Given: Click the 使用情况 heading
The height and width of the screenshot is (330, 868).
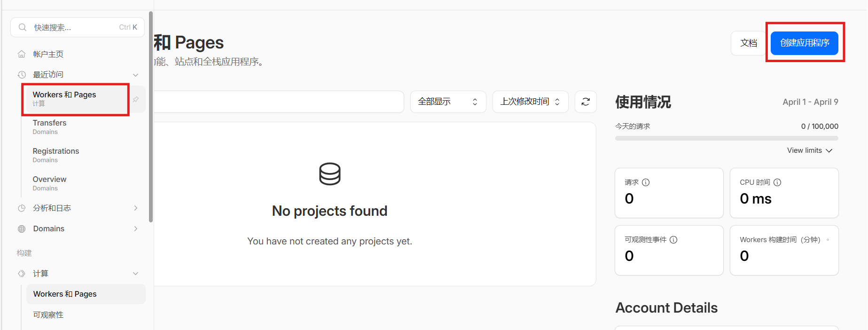Looking at the screenshot, I should (x=643, y=102).
